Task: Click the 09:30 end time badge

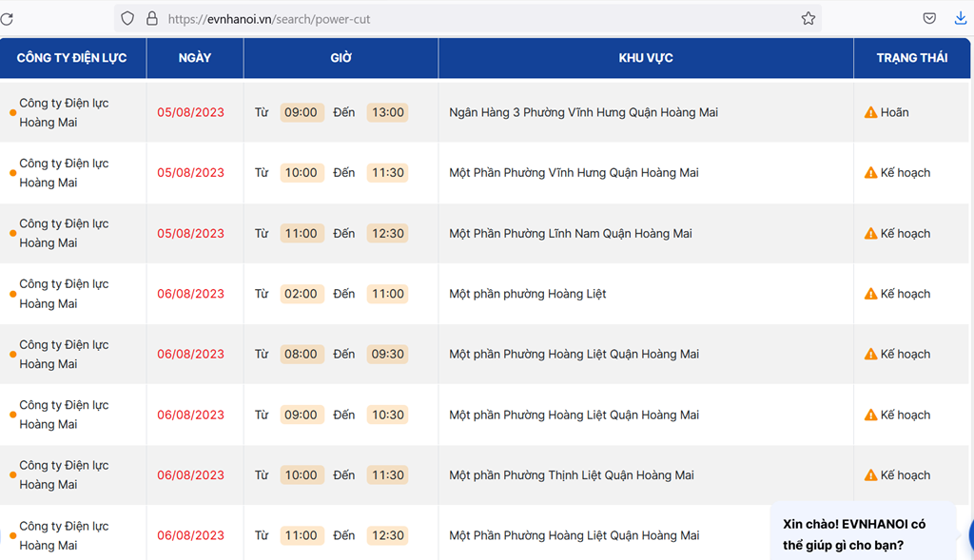Action: click(x=388, y=354)
